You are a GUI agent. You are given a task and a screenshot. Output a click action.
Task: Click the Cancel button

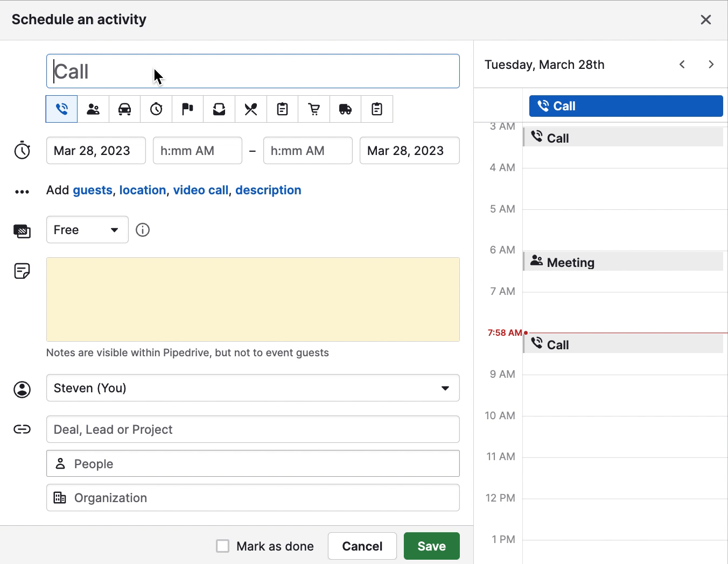[362, 546]
